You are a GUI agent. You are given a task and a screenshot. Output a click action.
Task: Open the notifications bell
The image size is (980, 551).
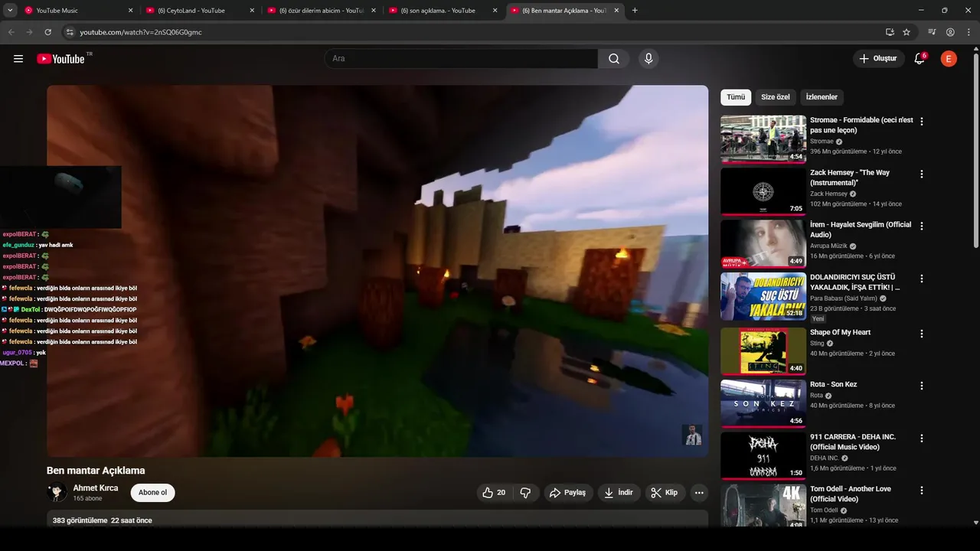point(920,59)
